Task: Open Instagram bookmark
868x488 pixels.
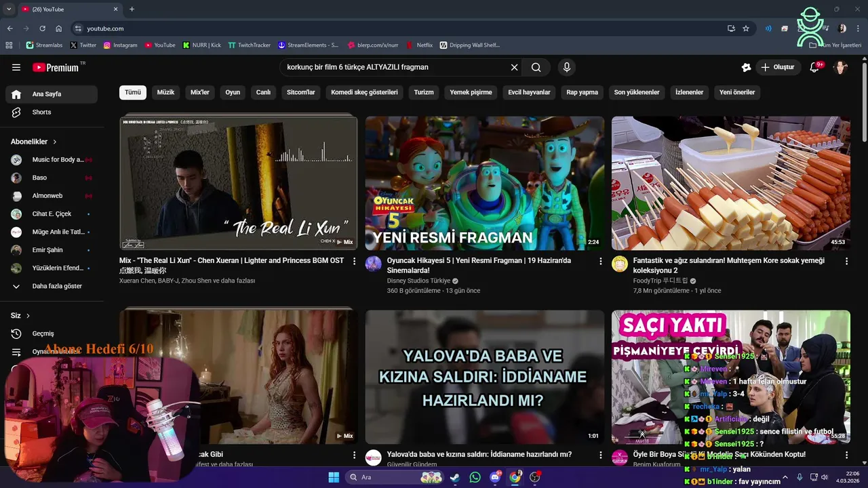Action: click(x=120, y=45)
